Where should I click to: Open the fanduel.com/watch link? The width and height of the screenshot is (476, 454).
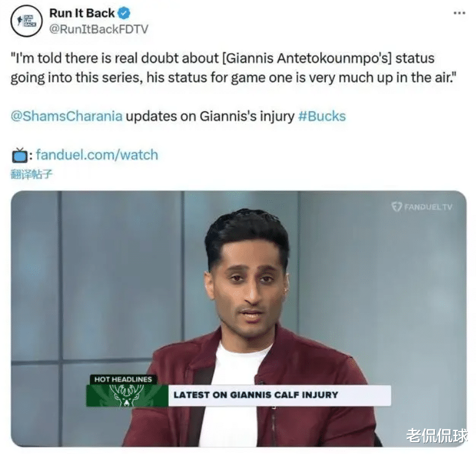tap(97, 155)
